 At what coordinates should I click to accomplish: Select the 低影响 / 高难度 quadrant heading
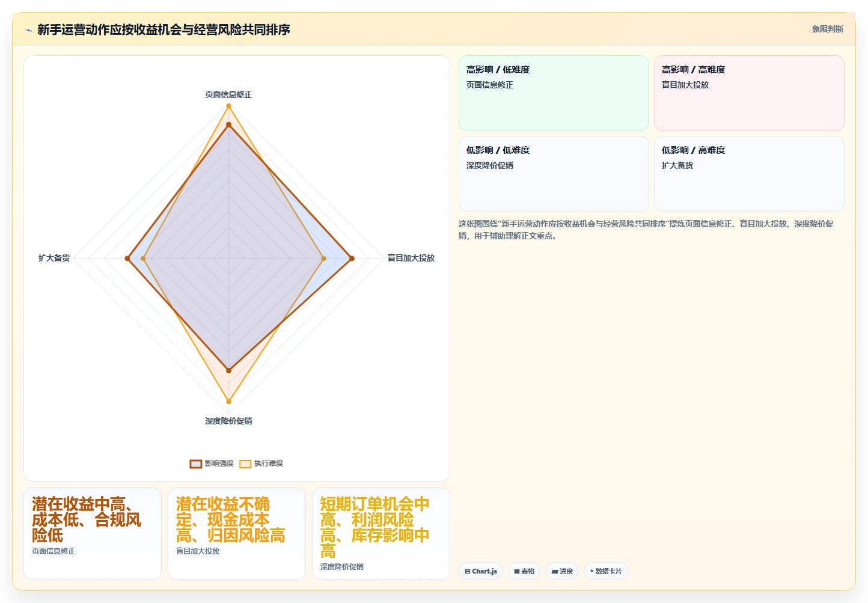point(693,150)
